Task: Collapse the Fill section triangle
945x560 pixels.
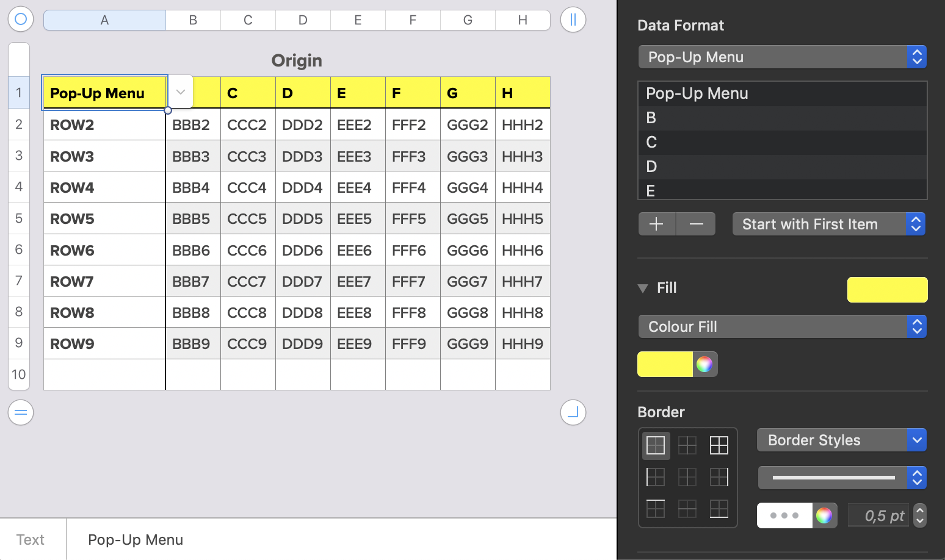Action: tap(642, 288)
